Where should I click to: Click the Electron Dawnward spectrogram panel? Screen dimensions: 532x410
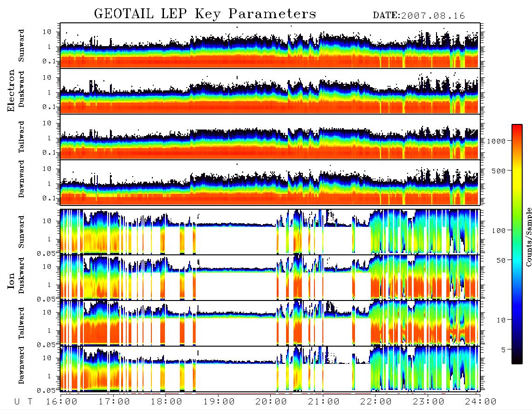coord(270,183)
